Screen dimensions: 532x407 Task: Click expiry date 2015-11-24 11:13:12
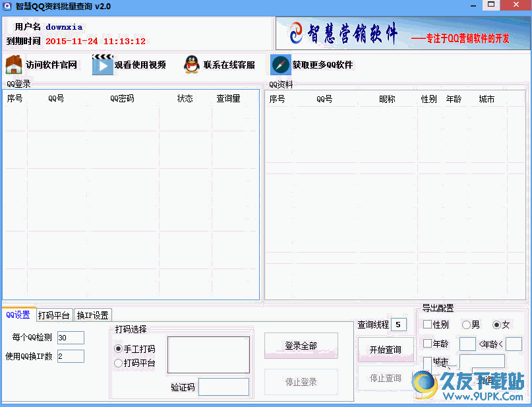[96, 42]
